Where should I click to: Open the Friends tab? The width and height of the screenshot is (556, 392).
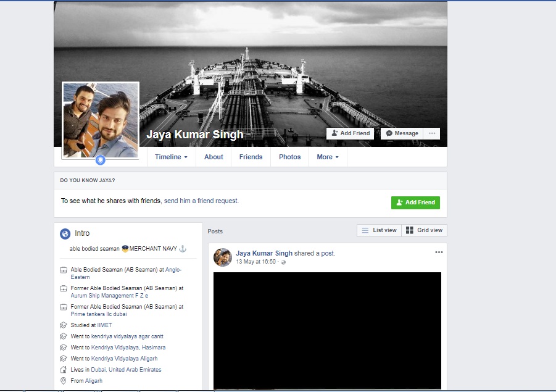coord(251,157)
